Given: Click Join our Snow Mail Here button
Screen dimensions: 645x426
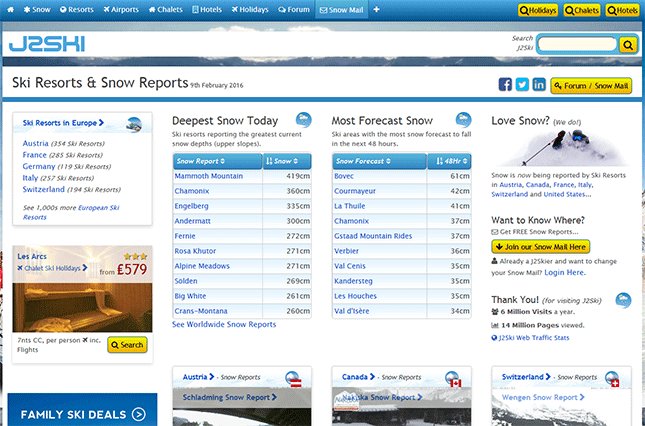Looking at the screenshot, I should (541, 247).
